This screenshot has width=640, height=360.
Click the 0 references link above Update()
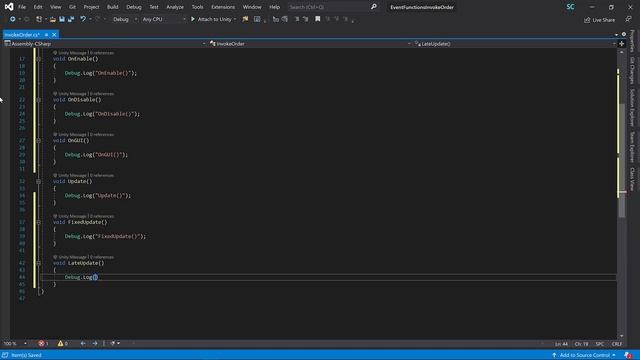click(102, 175)
